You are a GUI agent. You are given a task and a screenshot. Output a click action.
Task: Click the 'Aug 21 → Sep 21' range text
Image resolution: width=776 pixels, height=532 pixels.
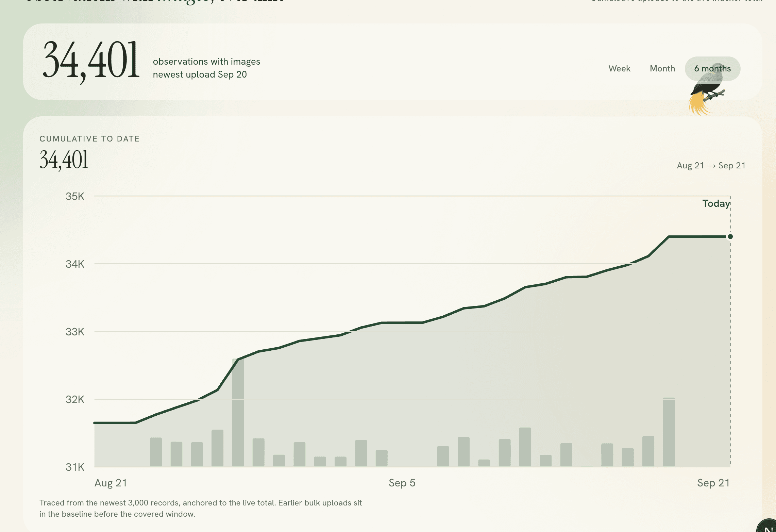click(711, 166)
